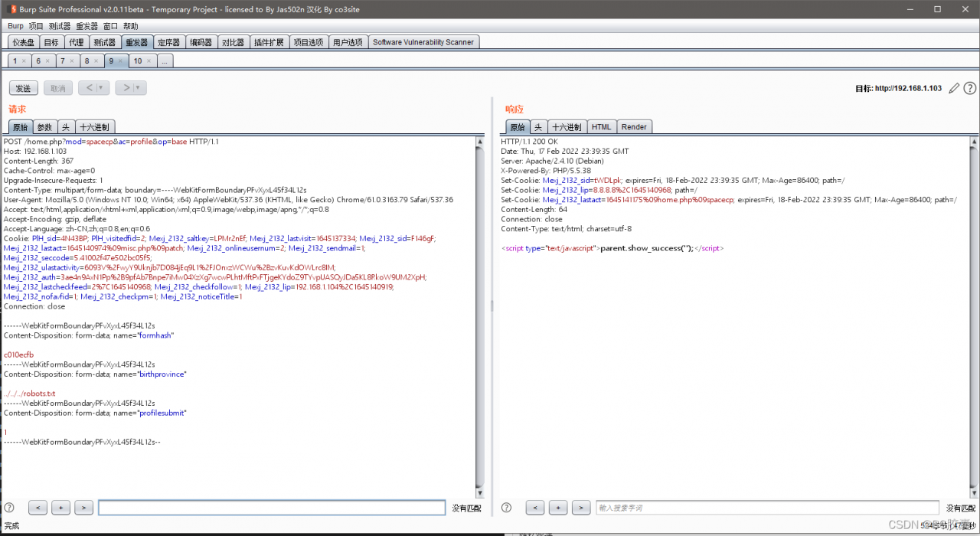Image resolution: width=980 pixels, height=536 pixels.
Task: Open the 重发器 menu in menu bar
Action: (x=87, y=26)
